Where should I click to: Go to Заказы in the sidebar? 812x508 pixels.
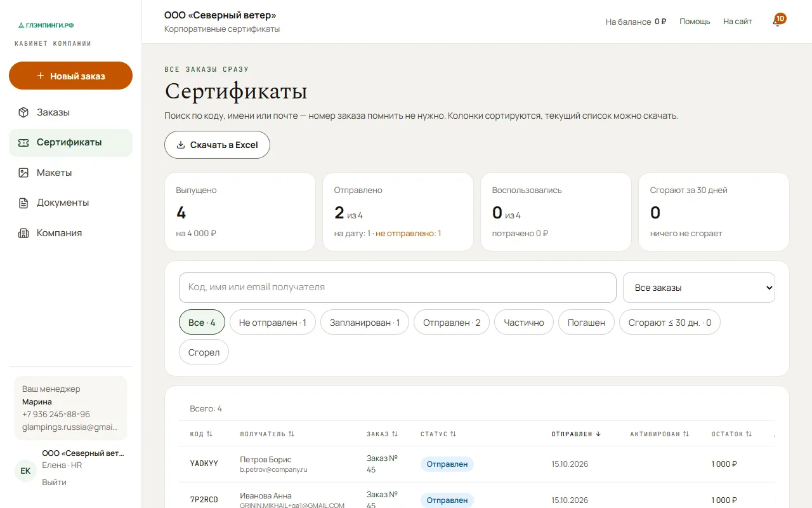click(70, 112)
